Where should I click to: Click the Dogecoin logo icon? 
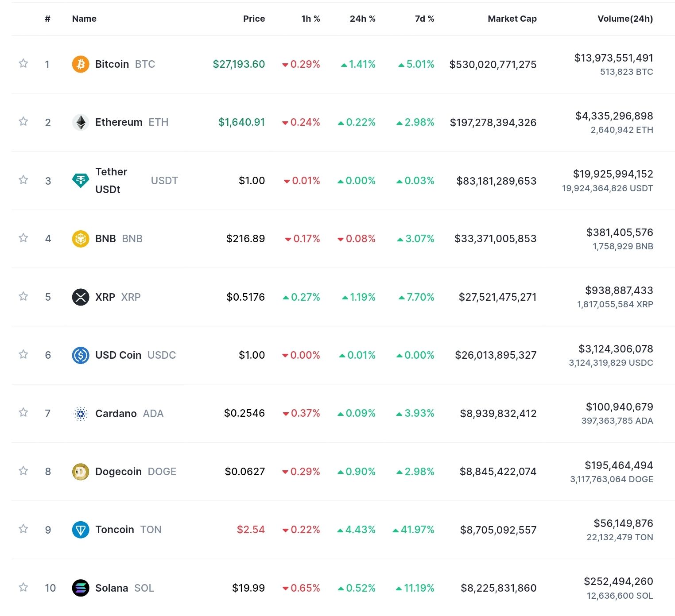click(81, 472)
